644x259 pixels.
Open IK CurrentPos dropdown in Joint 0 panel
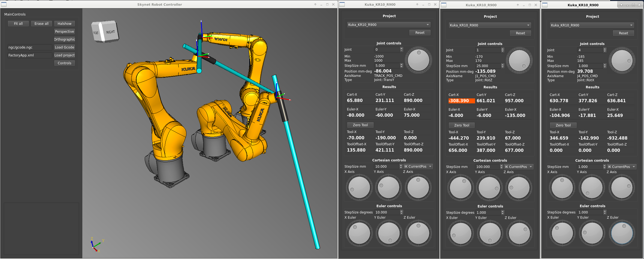418,167
